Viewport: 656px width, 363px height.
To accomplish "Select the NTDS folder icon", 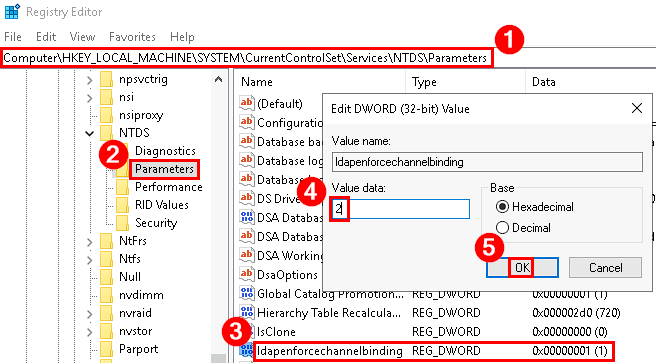I will coord(107,133).
